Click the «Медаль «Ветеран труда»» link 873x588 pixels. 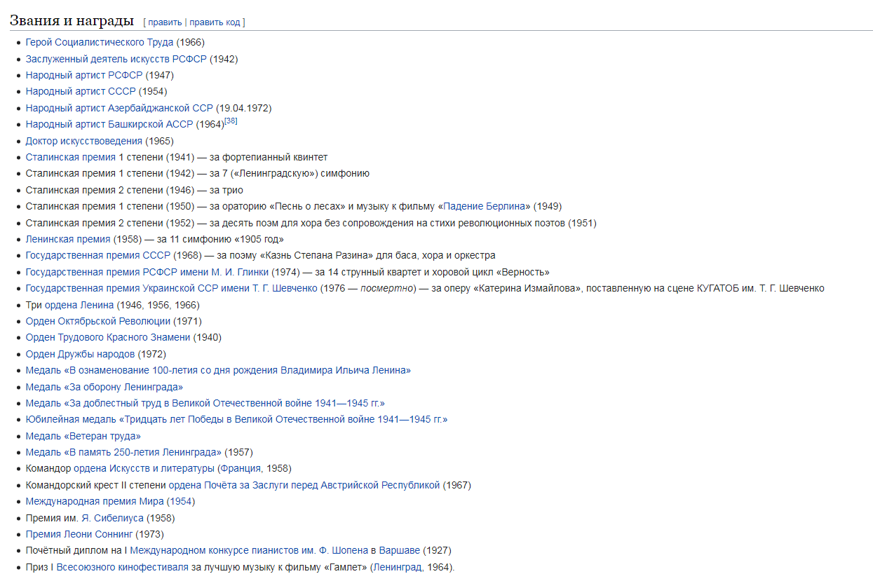(83, 436)
